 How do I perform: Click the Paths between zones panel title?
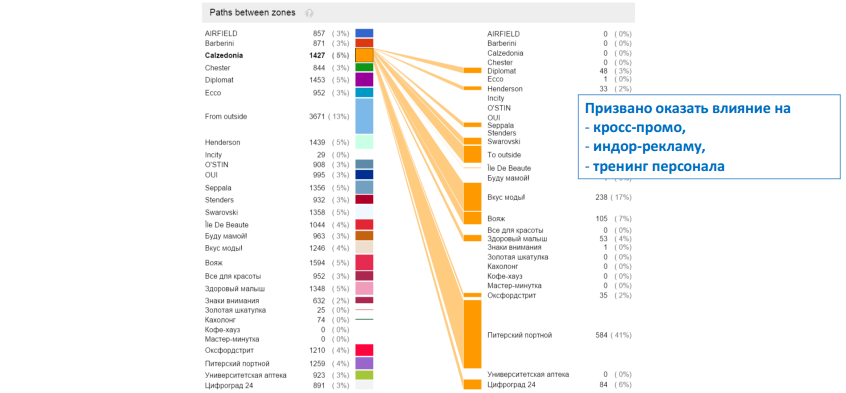(253, 12)
